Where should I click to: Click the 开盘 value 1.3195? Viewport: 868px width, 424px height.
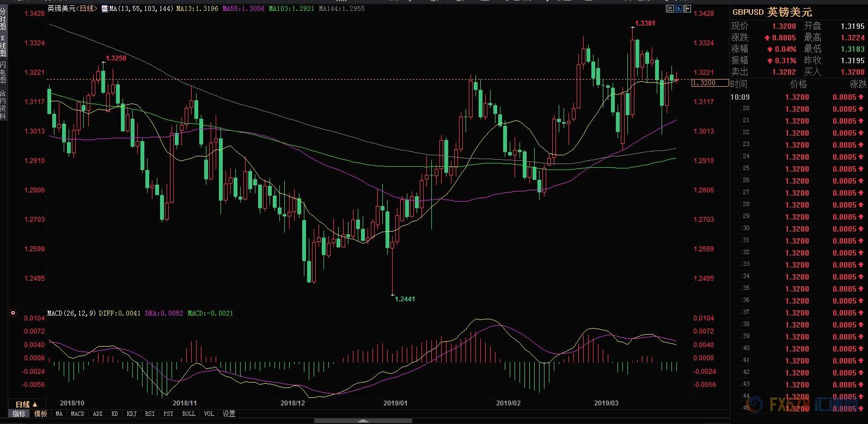(852, 26)
